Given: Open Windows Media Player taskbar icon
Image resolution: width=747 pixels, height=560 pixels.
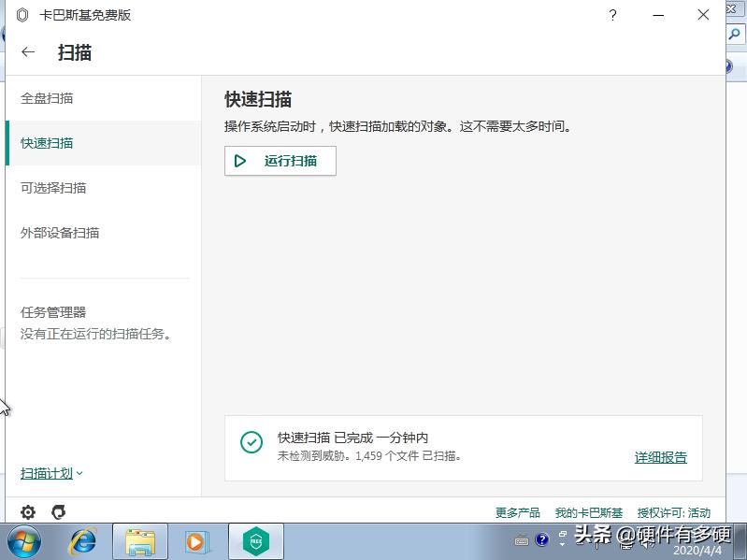Looking at the screenshot, I should point(195,542).
